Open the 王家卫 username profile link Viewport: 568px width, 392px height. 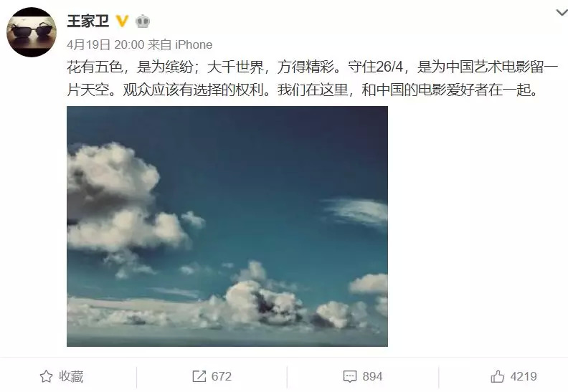point(88,21)
